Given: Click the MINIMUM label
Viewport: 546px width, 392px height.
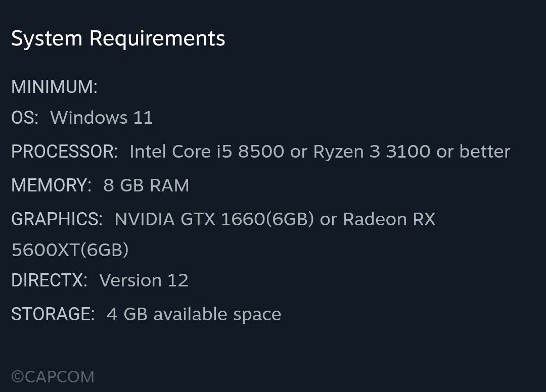Looking at the screenshot, I should (x=54, y=87).
